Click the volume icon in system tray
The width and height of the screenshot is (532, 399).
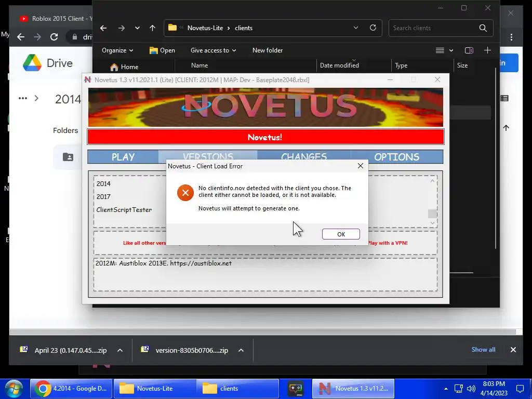(x=471, y=389)
